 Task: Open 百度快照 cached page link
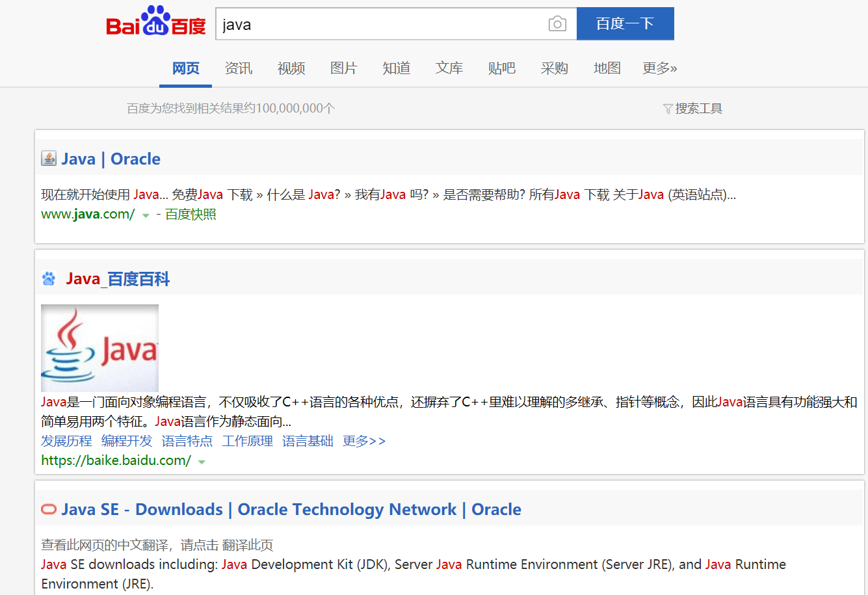coord(191,214)
